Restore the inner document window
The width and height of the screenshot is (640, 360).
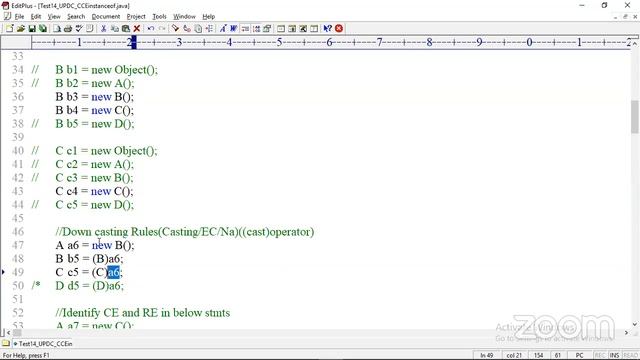pyautogui.click(x=625, y=17)
